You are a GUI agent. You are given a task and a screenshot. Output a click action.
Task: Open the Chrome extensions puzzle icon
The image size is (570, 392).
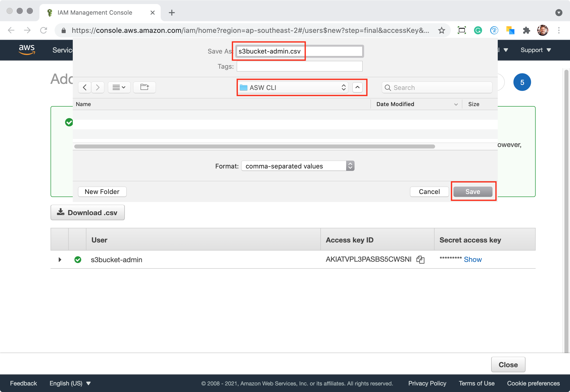pos(526,31)
